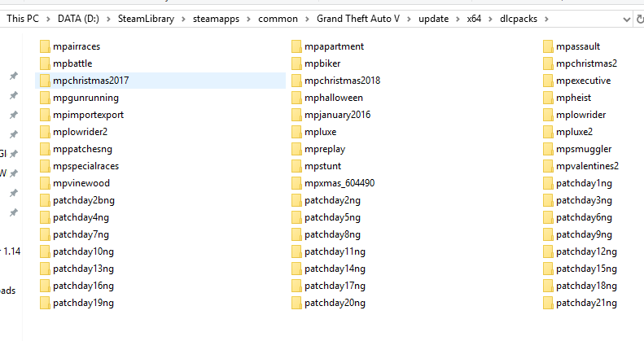
Task: Select the patchday13ng folder name
Action: pos(83,269)
